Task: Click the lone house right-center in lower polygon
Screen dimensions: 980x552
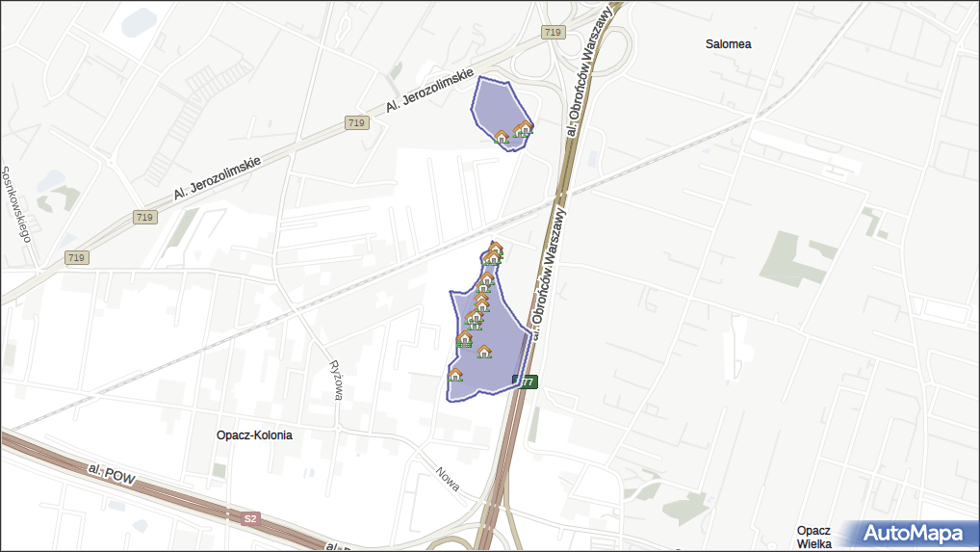Action: coord(484,352)
